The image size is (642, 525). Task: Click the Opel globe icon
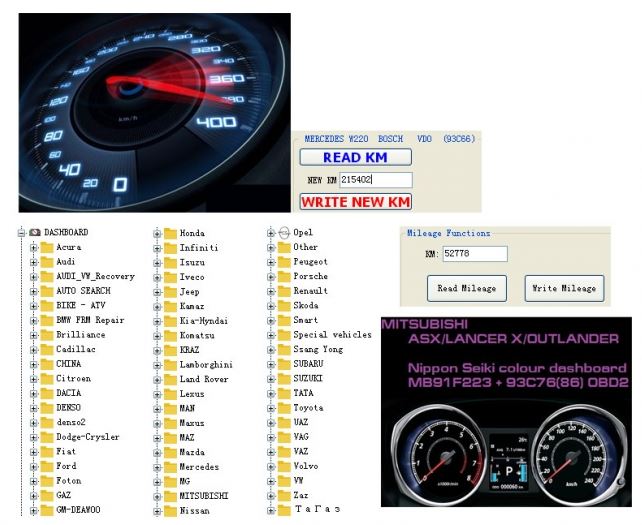(x=284, y=232)
